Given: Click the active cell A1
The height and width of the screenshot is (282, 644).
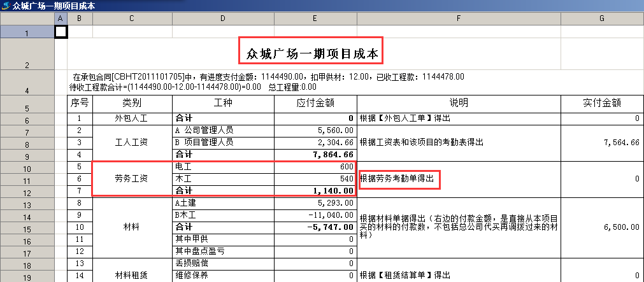Looking at the screenshot, I should (61, 31).
